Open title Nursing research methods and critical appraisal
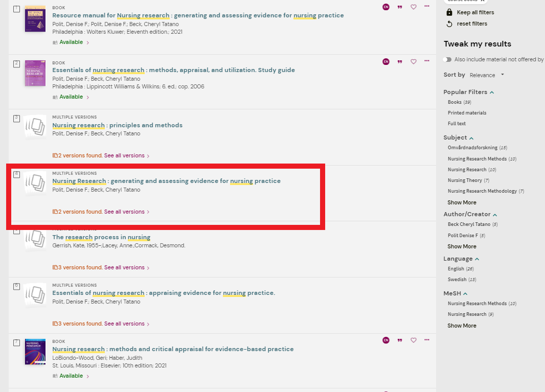The width and height of the screenshot is (545, 392). click(x=173, y=349)
